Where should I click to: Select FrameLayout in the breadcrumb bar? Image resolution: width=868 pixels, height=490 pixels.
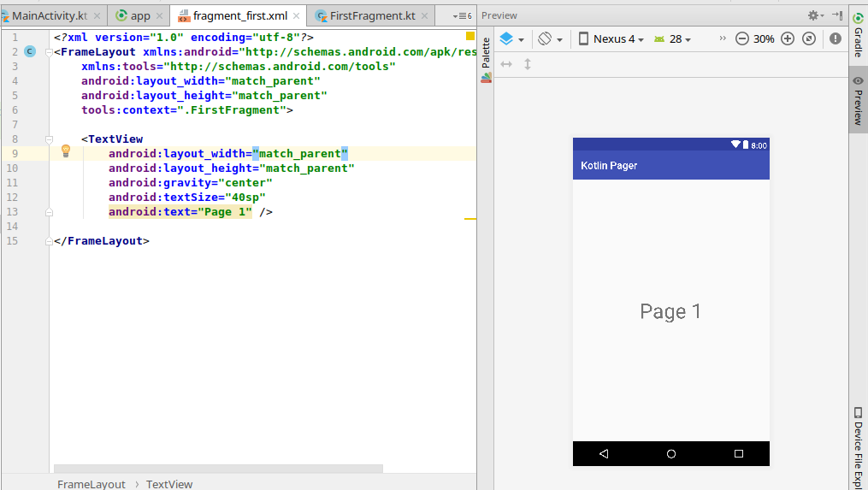point(92,484)
